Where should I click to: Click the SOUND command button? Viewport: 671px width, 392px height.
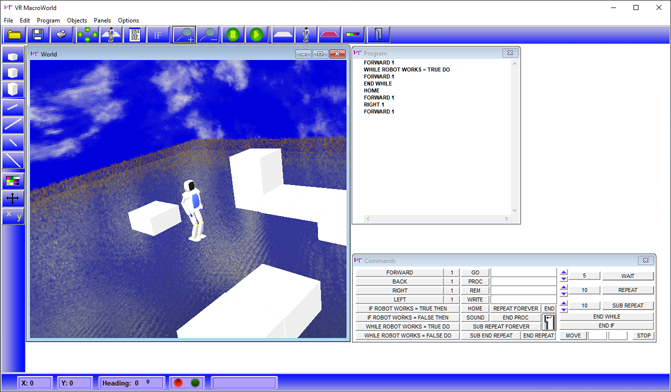click(475, 318)
